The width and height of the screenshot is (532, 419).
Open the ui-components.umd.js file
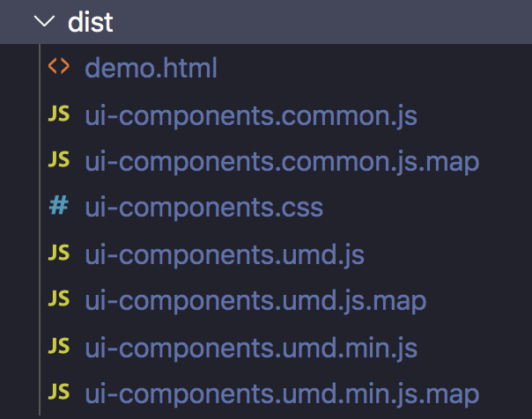[225, 254]
